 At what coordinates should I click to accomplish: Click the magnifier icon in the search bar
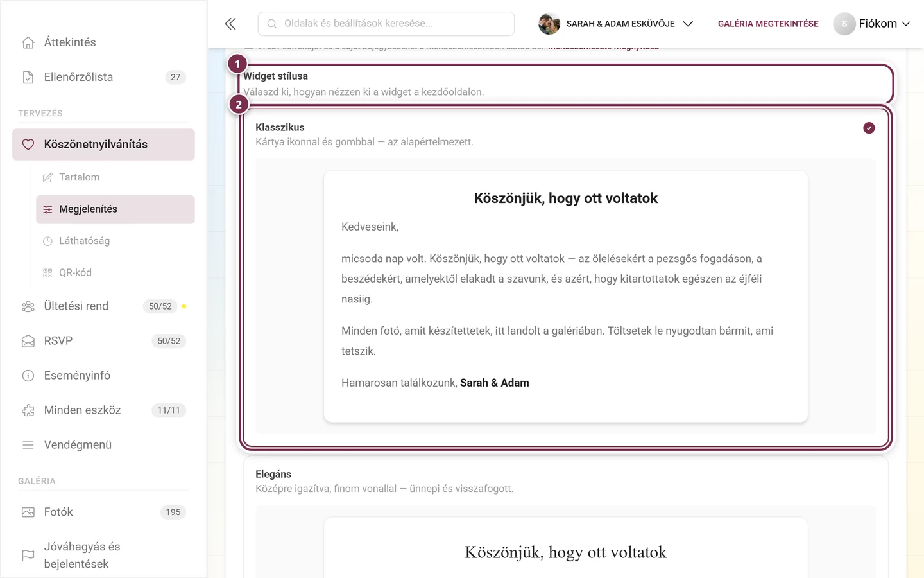272,24
